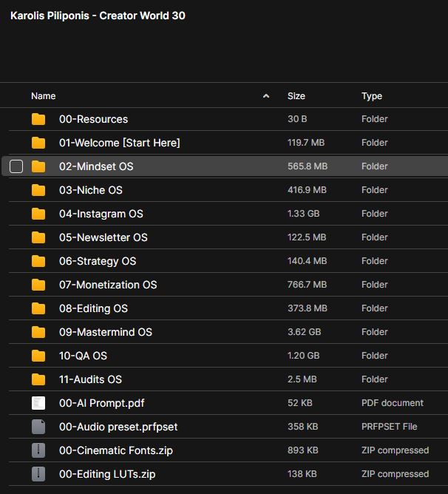Image resolution: width=448 pixels, height=494 pixels.
Task: Select the 08-Editing OS folder name
Action: coord(93,308)
